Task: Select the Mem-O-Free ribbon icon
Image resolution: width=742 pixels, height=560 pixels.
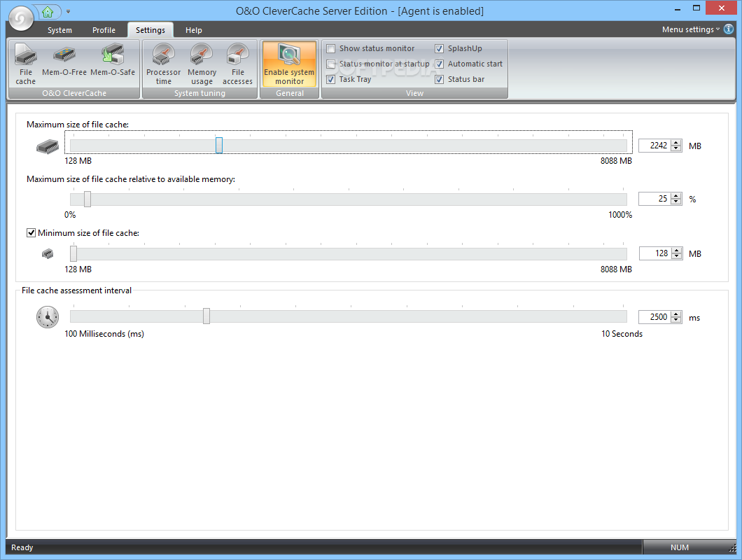Action: [64, 59]
